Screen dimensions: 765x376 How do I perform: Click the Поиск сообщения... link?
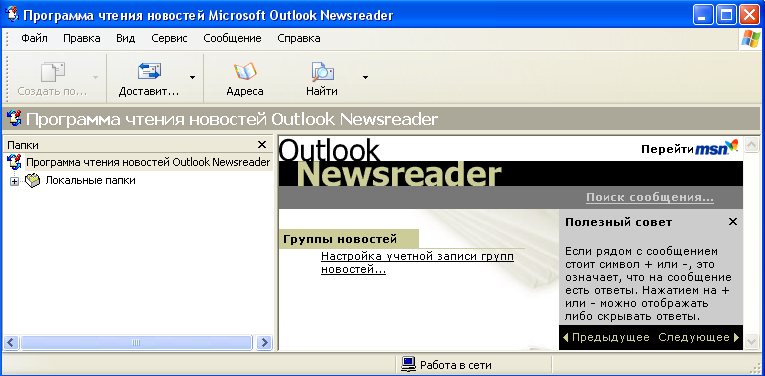pos(650,198)
